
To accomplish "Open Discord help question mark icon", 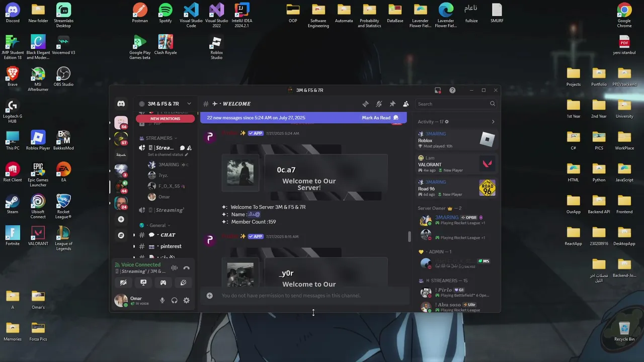I will coord(452,90).
